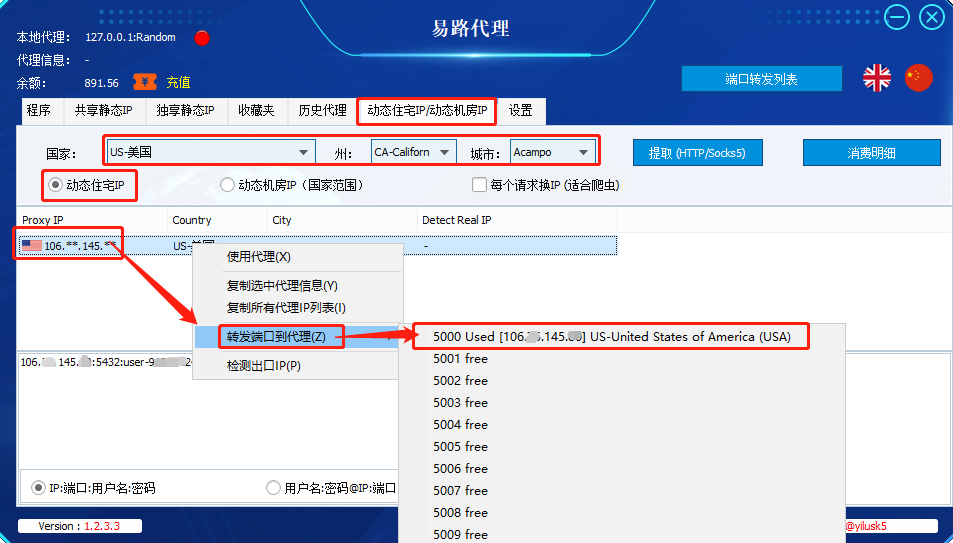Choose 复制所有代理IP列表(I) menu item
953x543 pixels.
point(298,308)
